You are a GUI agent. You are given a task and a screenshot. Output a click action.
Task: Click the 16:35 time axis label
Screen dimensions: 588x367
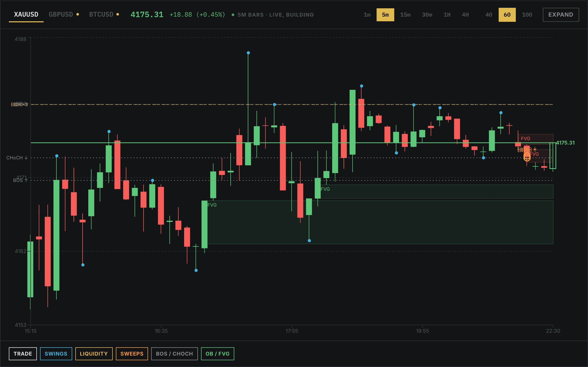coord(161,331)
